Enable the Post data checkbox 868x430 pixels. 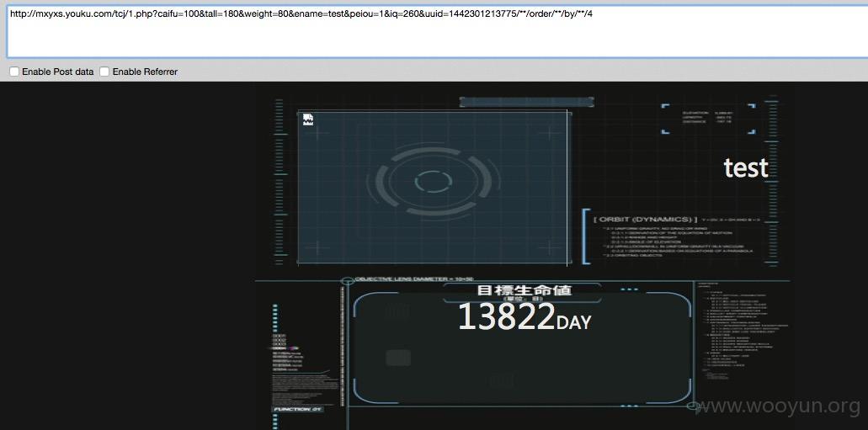tap(14, 72)
